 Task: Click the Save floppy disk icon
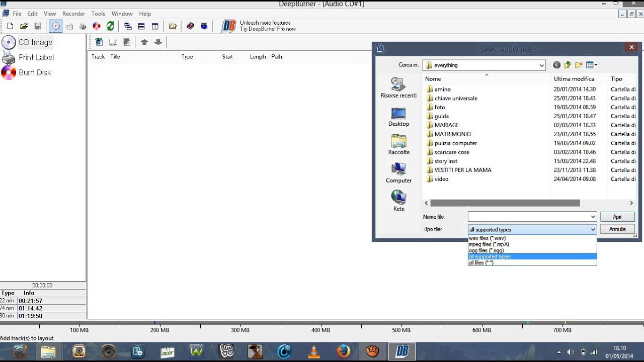[x=38, y=26]
